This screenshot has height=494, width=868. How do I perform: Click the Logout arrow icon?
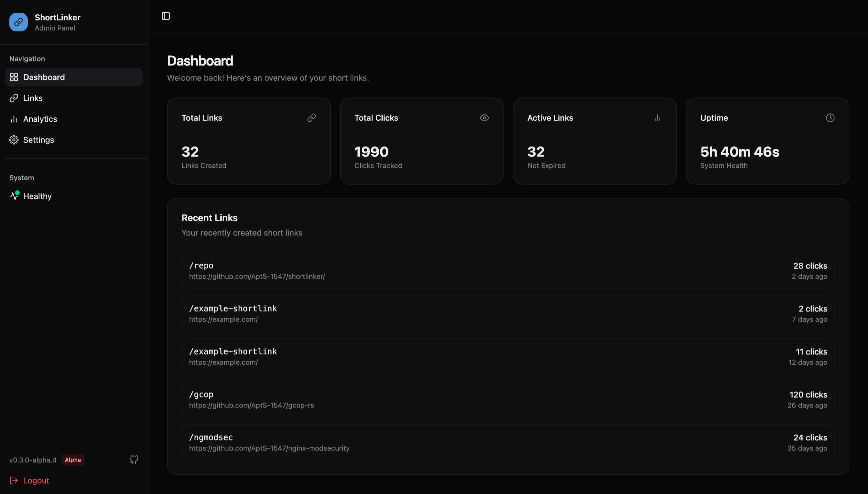point(14,480)
